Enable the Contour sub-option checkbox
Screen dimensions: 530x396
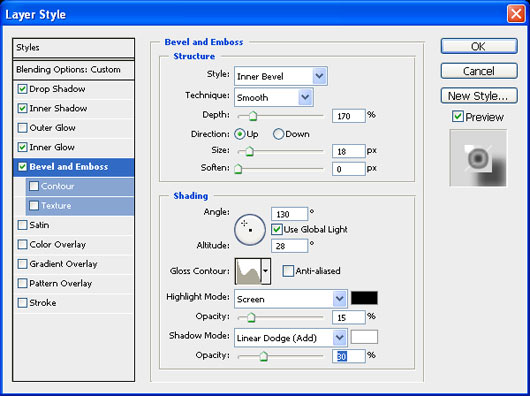[x=34, y=186]
